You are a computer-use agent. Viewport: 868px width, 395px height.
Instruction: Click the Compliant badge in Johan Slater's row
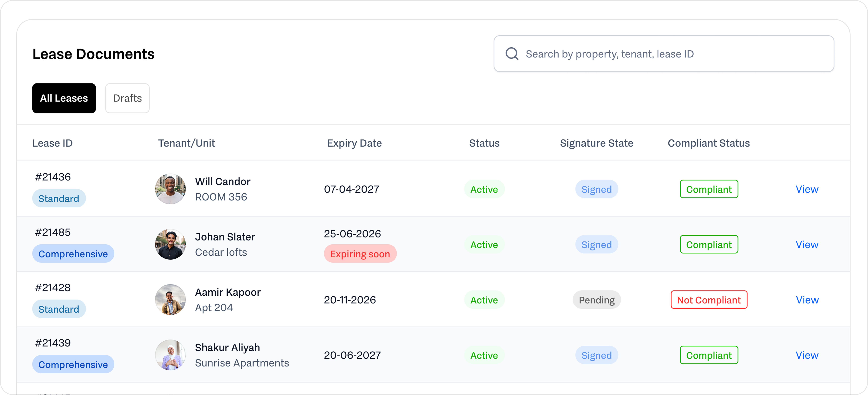(x=709, y=245)
